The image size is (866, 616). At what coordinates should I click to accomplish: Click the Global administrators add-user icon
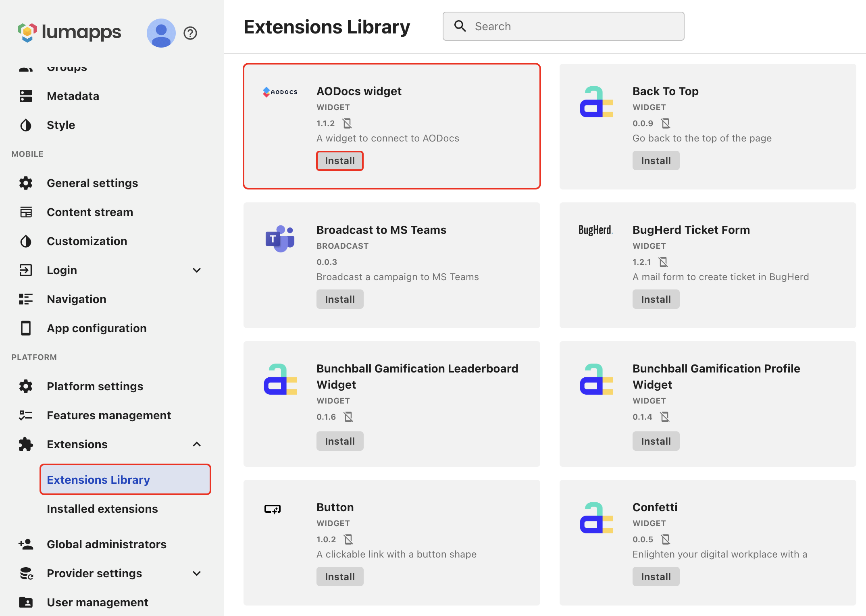pyautogui.click(x=26, y=544)
